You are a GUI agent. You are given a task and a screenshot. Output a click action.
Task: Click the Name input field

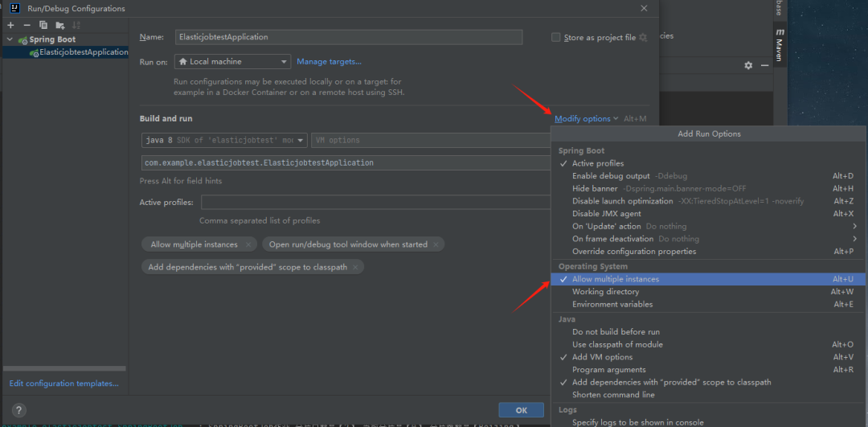pyautogui.click(x=349, y=37)
